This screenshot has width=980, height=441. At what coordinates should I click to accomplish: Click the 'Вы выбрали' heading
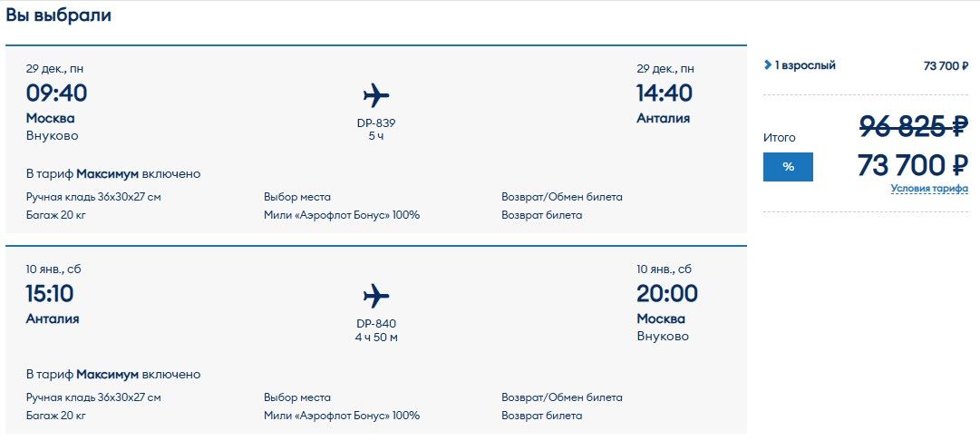point(59,15)
